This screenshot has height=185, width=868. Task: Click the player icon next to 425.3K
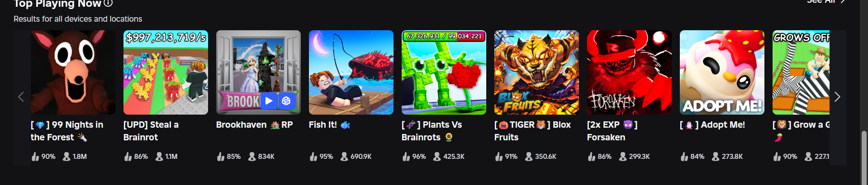(437, 157)
